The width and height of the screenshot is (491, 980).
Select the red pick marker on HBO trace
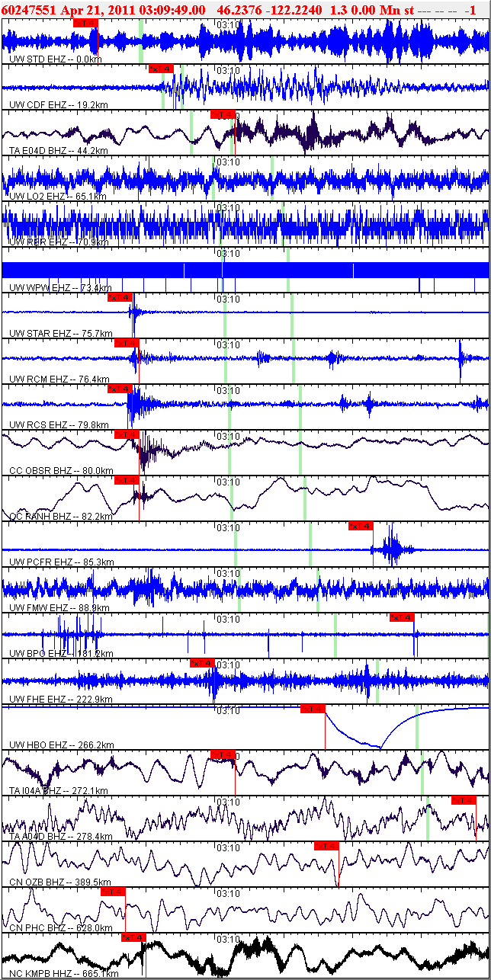[313, 709]
